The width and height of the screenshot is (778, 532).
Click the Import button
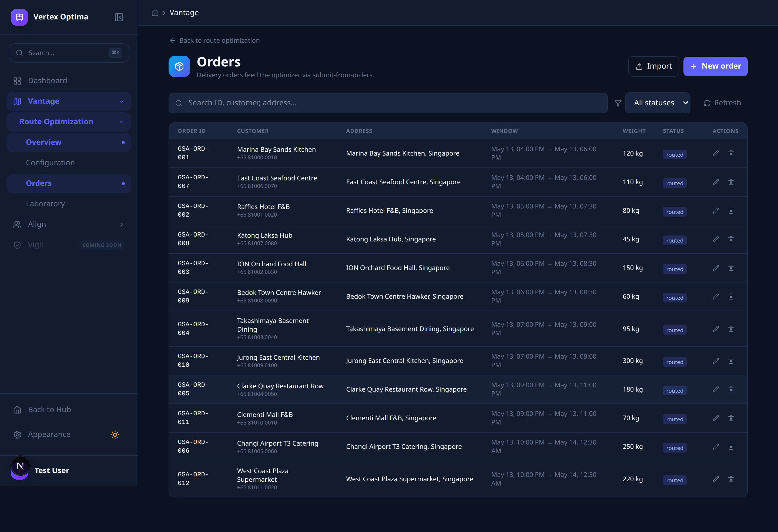pos(653,66)
